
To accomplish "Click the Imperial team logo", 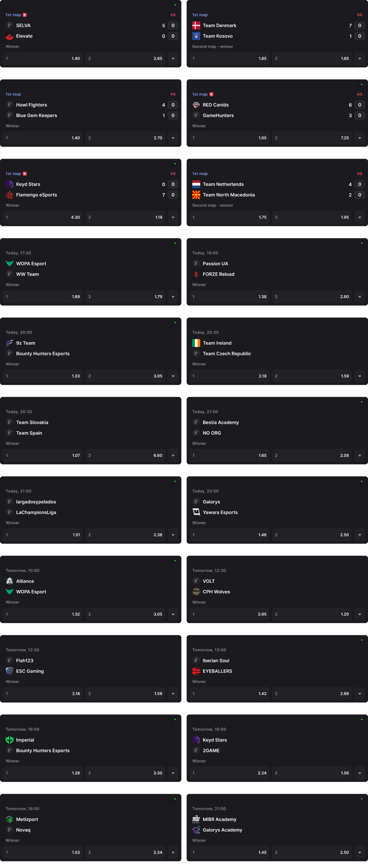I will (x=10, y=740).
